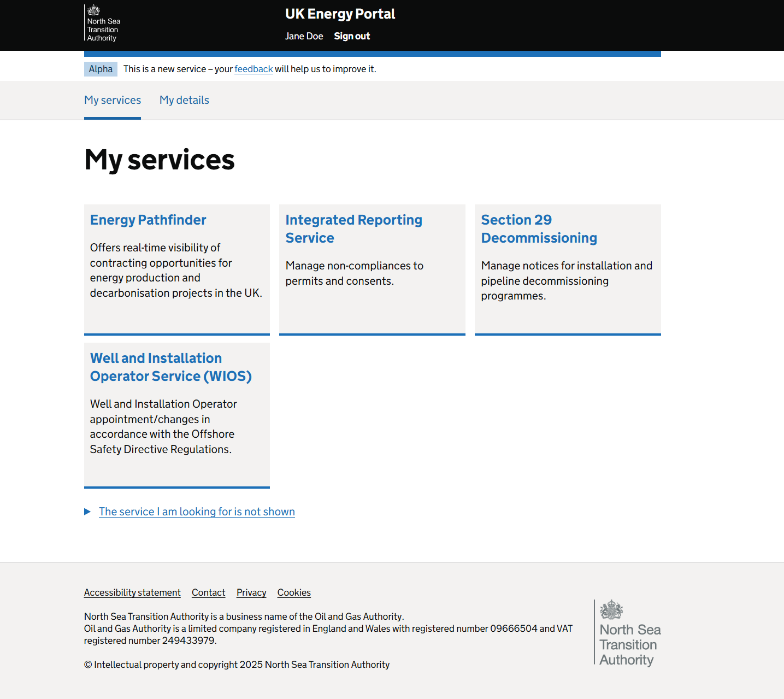
Task: Open the Energy Pathfinder service
Action: pyautogui.click(x=148, y=220)
